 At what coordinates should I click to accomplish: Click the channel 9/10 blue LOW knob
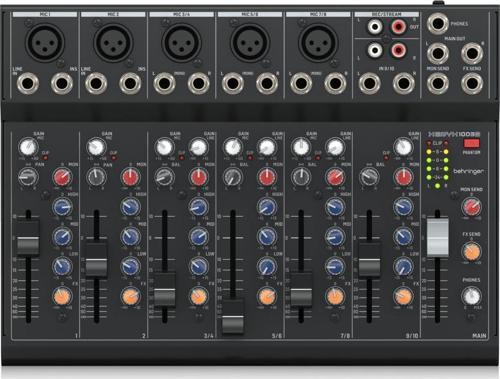[403, 266]
